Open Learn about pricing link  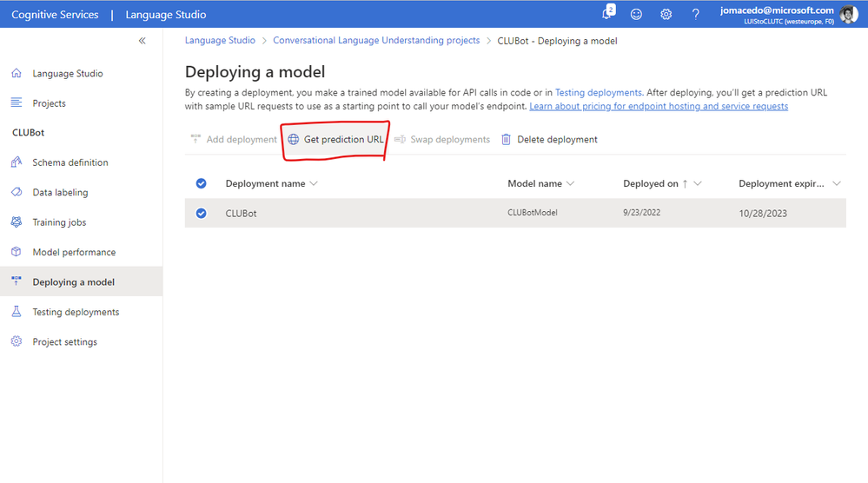click(x=659, y=106)
